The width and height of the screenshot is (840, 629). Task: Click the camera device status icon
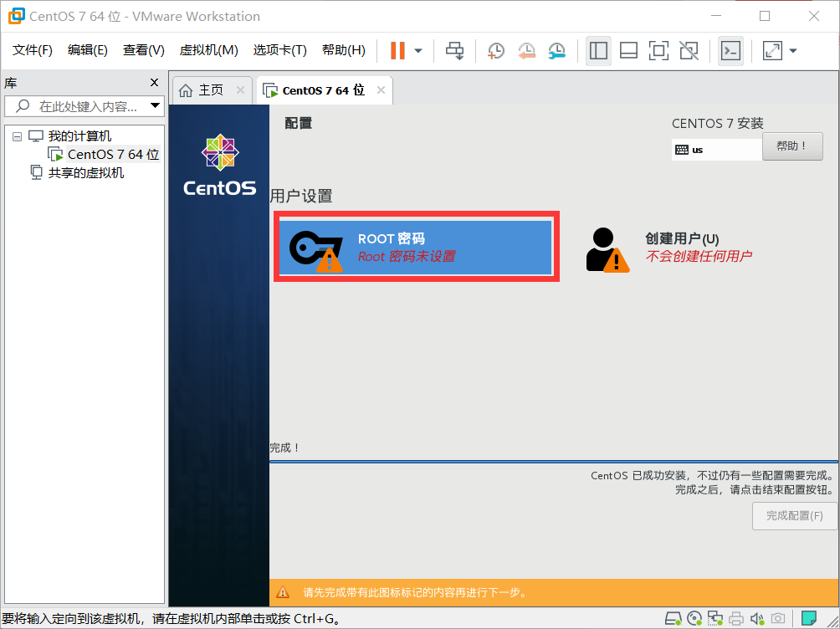point(778,619)
